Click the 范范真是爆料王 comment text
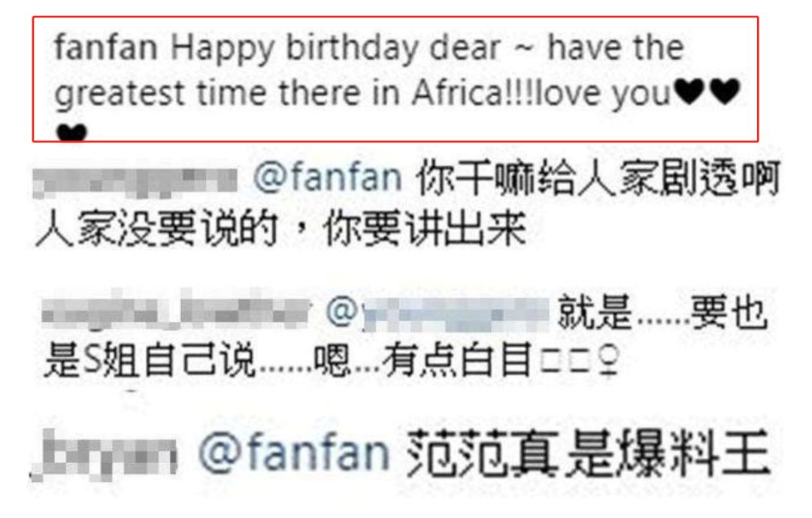This screenshot has width=812, height=518. pos(588,453)
